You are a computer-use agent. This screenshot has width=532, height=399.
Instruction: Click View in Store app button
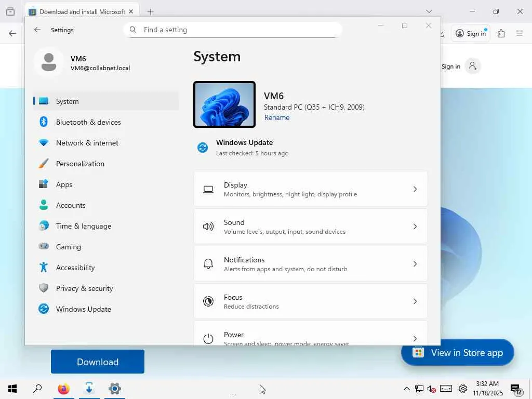click(x=457, y=353)
